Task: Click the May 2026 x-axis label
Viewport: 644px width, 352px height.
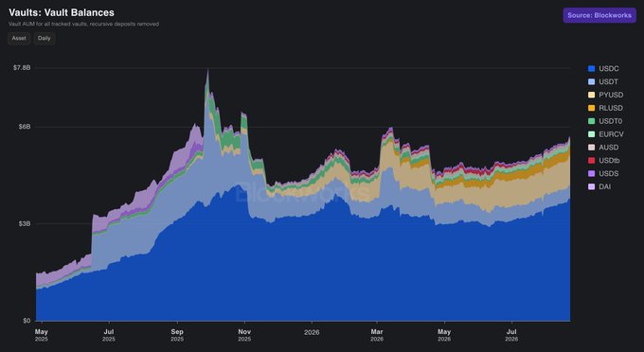Action: click(444, 335)
